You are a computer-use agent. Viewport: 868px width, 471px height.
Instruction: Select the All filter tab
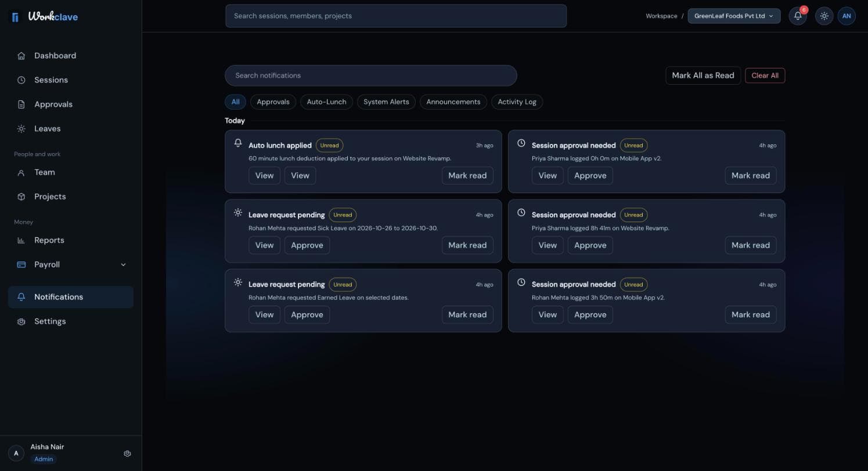click(235, 102)
